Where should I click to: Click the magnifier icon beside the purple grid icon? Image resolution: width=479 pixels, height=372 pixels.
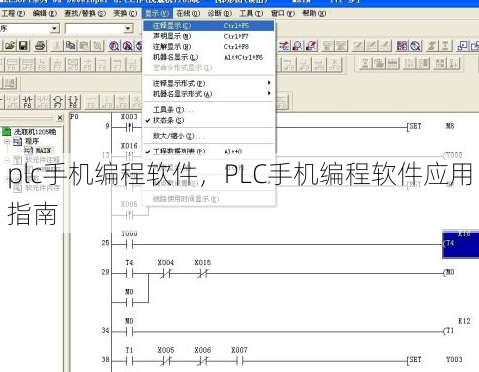coord(416,46)
